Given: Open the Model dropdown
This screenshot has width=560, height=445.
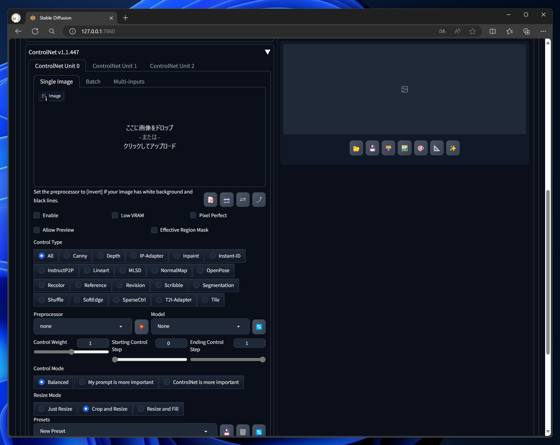Looking at the screenshot, I should click(200, 326).
